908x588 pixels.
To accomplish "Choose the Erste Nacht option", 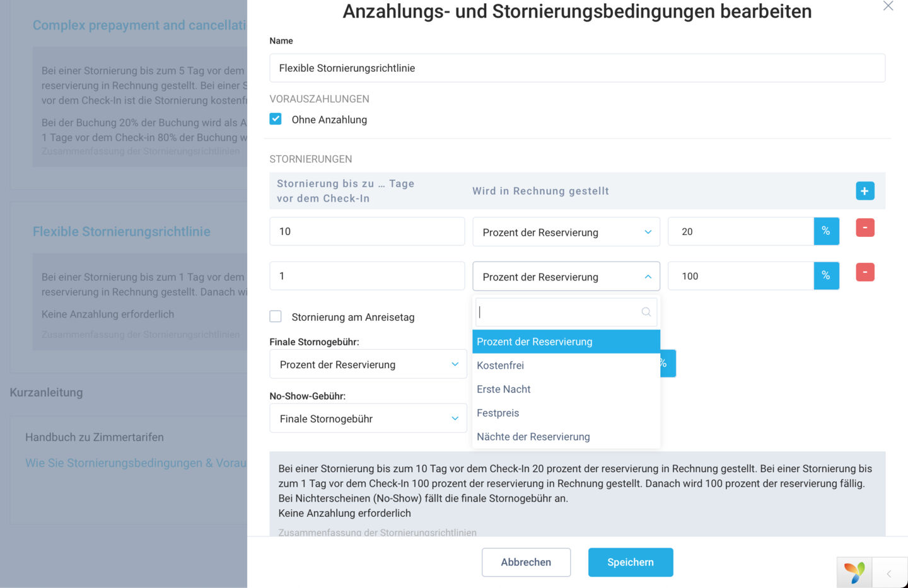I will pos(566,389).
